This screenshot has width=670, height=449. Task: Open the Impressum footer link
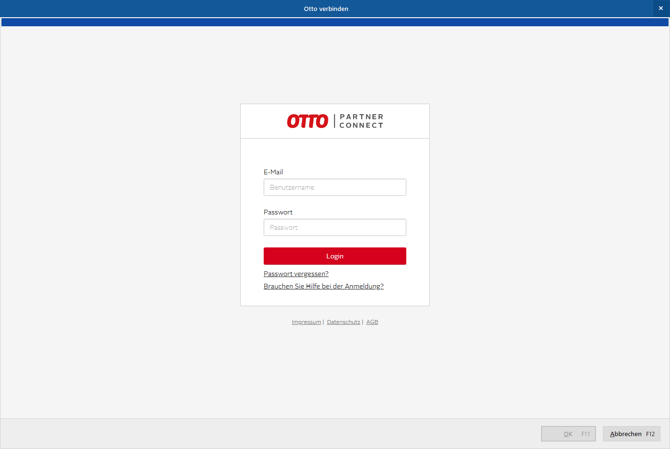306,322
